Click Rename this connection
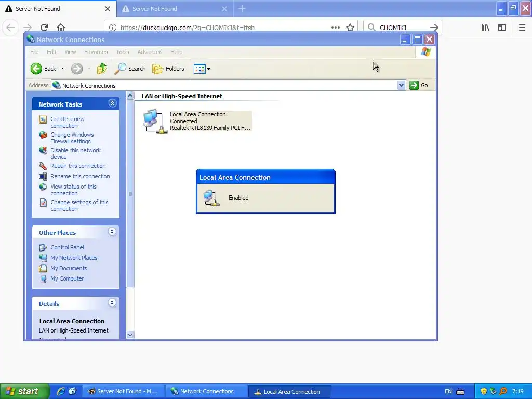Screen dimensions: 532x399 (x=80, y=176)
